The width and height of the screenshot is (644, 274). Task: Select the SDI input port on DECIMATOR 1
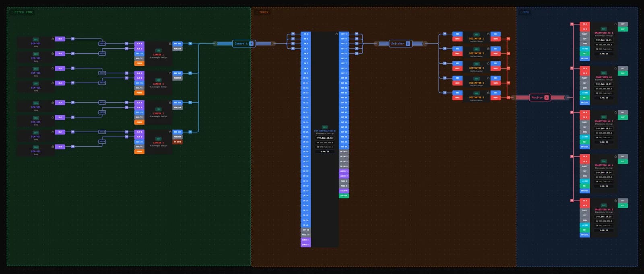pos(457,34)
